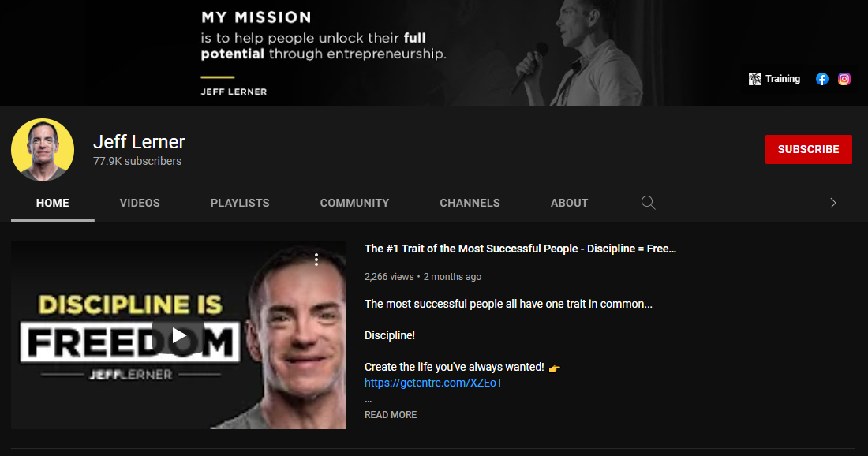
Task: Click the Discipline is Freedom video thumbnail
Action: pyautogui.click(x=178, y=335)
